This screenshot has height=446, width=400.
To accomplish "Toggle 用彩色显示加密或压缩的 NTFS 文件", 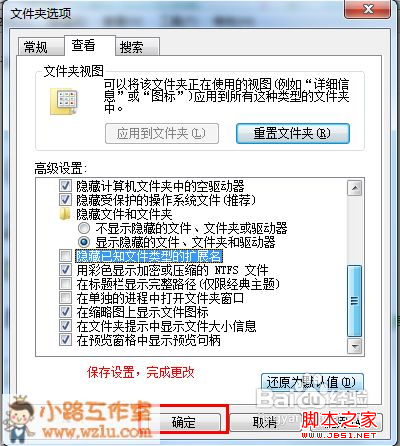I will (x=65, y=270).
